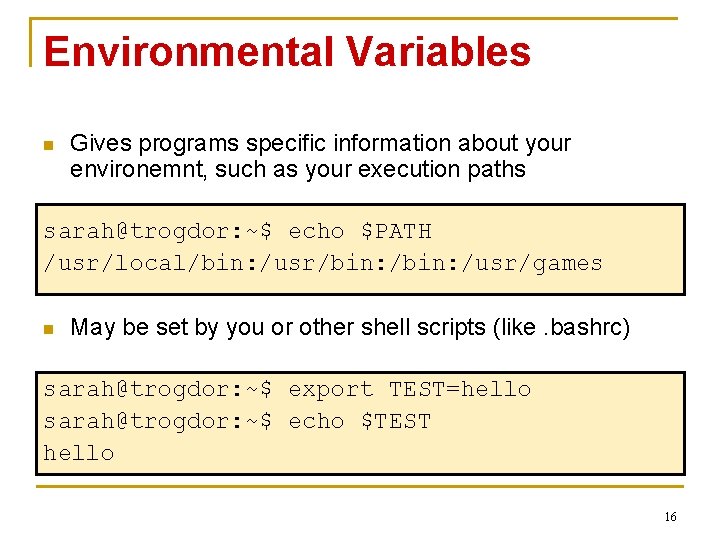The height and width of the screenshot is (540, 720).
Task: Click the 'echo $PATH' command text
Action: tap(360, 231)
